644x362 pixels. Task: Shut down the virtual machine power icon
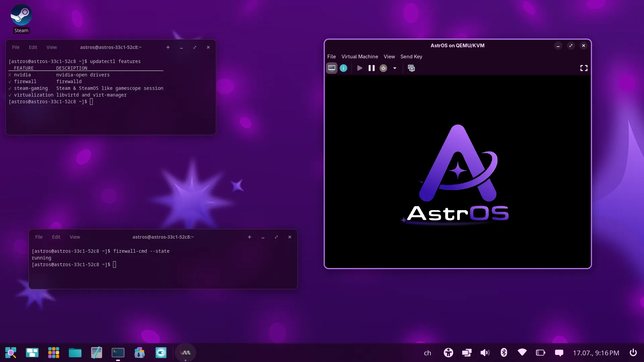point(383,68)
